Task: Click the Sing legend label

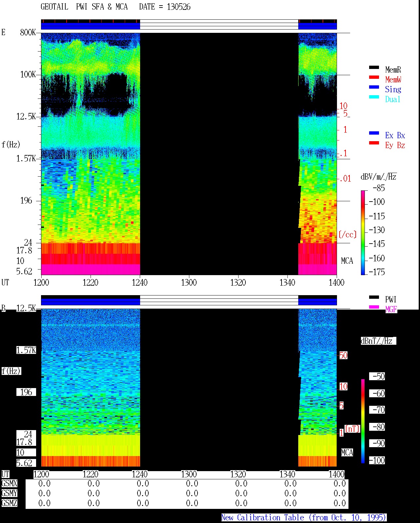Action: pos(393,89)
